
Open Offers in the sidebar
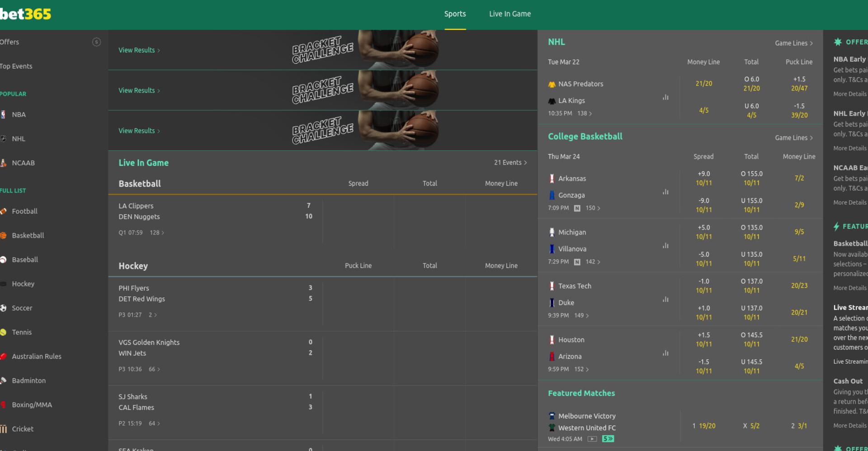click(x=9, y=42)
